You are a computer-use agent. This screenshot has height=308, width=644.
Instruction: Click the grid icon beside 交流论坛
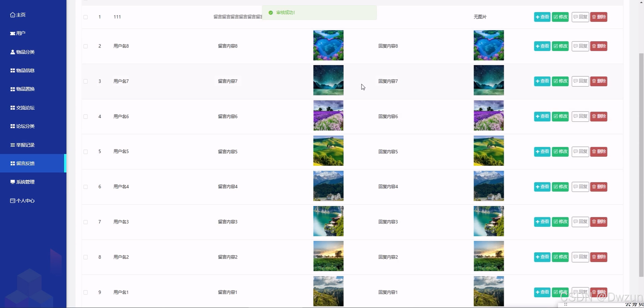coord(12,108)
